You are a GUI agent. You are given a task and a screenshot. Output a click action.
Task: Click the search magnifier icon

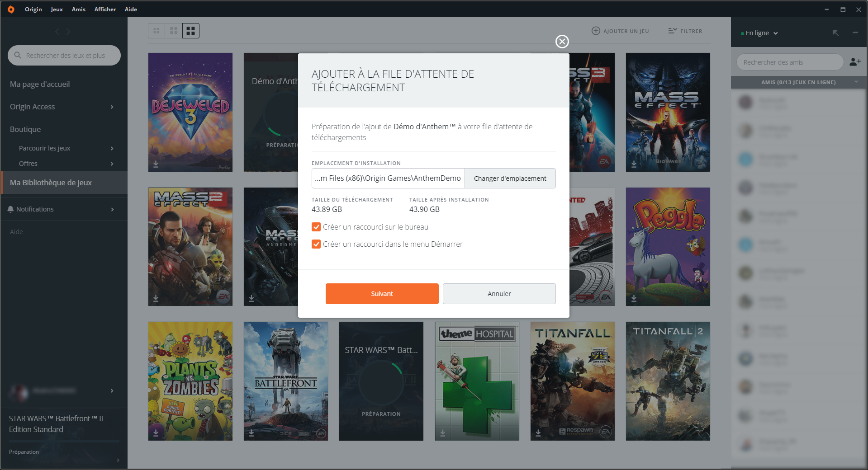click(18, 55)
